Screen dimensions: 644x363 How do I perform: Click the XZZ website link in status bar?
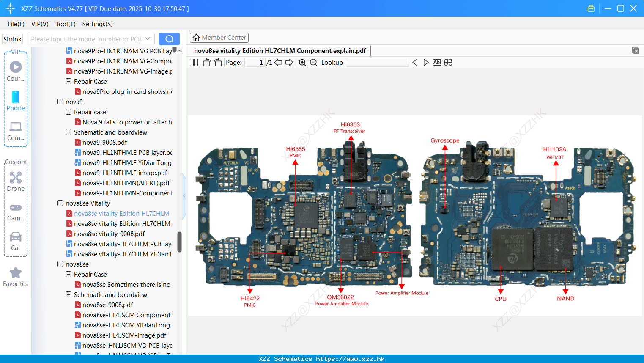350,359
